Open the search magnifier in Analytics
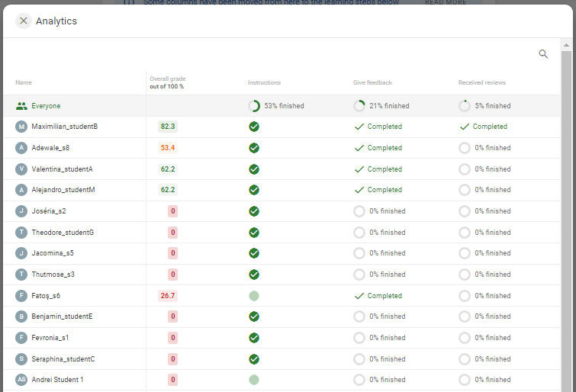The image size is (576, 392). click(543, 54)
